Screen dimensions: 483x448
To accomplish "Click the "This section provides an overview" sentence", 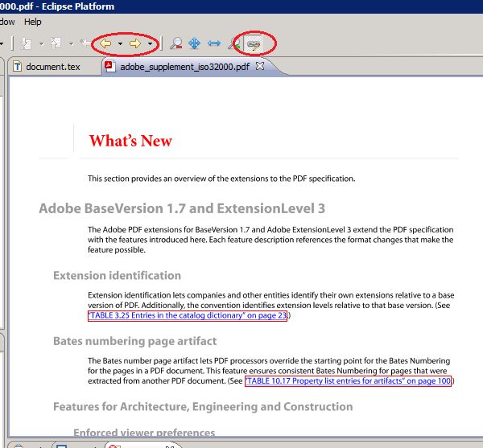I will click(221, 179).
